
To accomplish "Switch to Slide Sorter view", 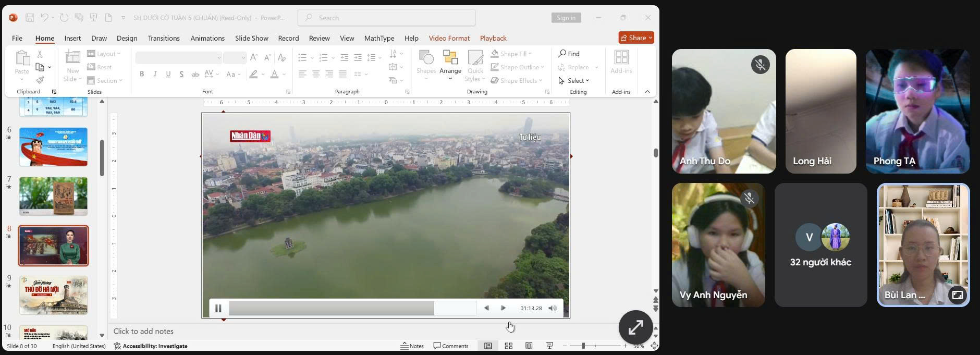I will (x=508, y=346).
